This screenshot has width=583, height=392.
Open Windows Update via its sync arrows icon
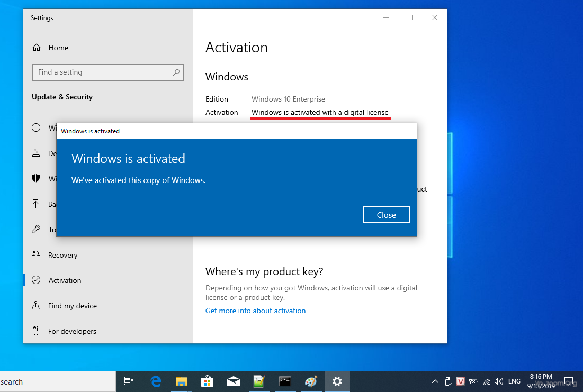36,128
